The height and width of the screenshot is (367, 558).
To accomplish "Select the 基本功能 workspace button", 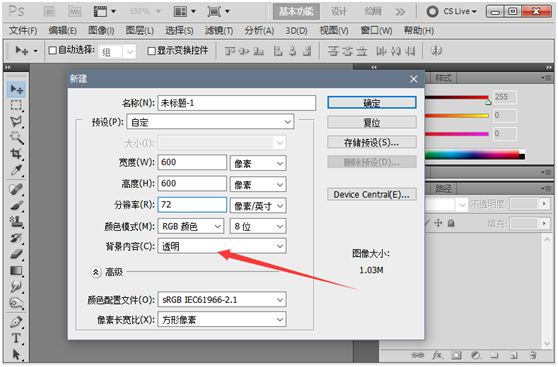I will (x=296, y=12).
